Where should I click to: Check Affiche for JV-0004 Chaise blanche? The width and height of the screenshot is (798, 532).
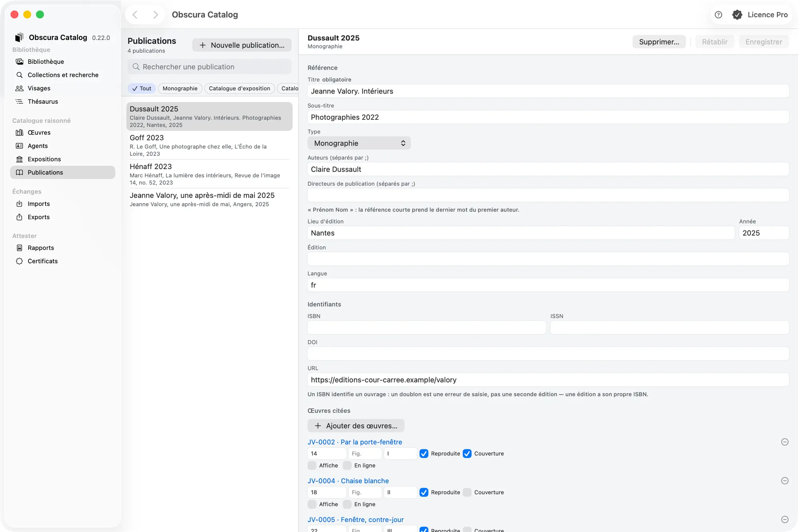click(x=312, y=504)
